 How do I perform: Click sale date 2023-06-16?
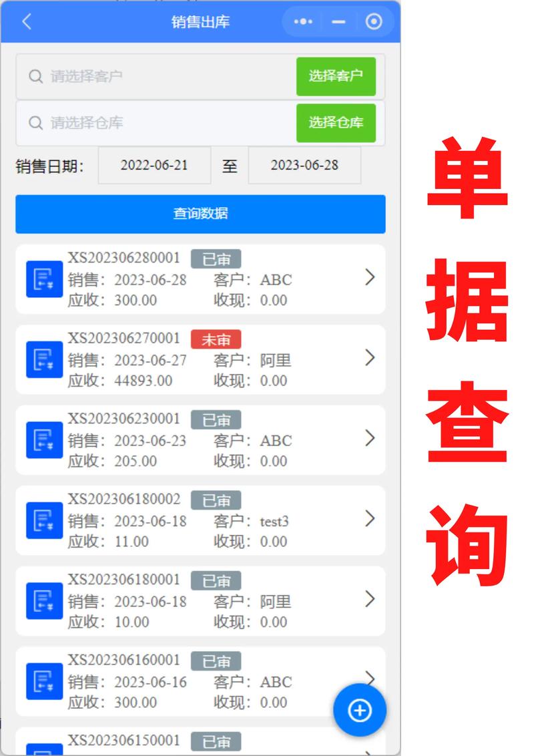click(150, 683)
